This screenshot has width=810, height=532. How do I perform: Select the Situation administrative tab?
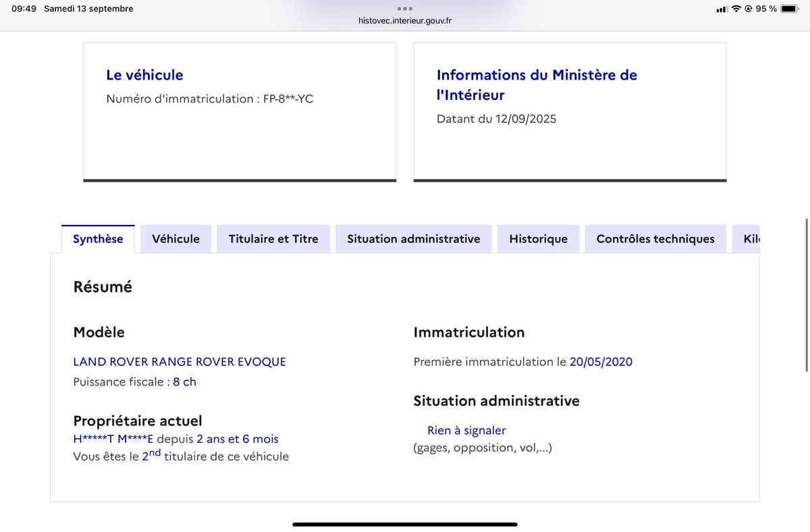tap(414, 239)
